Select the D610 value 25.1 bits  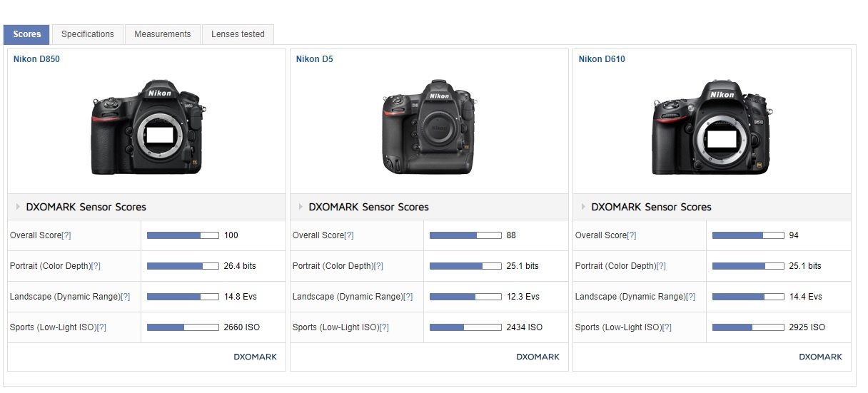[x=805, y=266]
